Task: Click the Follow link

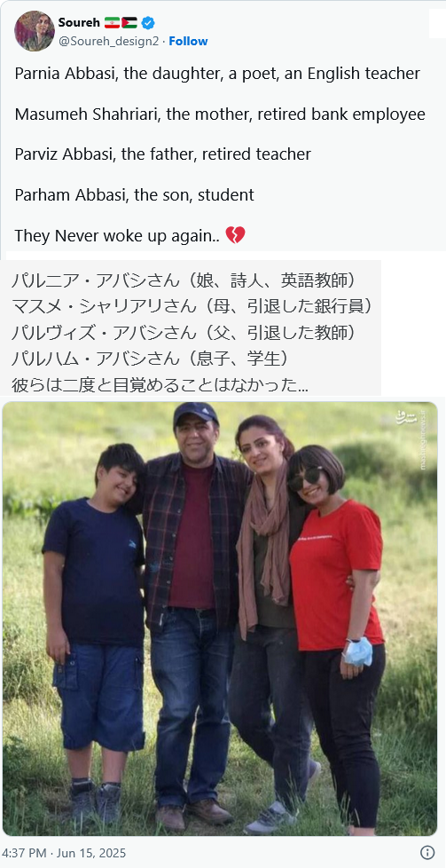Action: [x=188, y=41]
